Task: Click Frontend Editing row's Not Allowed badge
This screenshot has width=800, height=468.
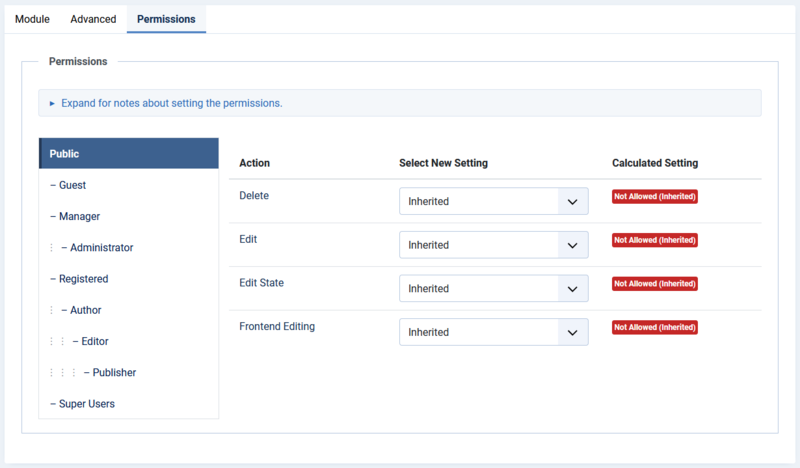Action: point(655,327)
